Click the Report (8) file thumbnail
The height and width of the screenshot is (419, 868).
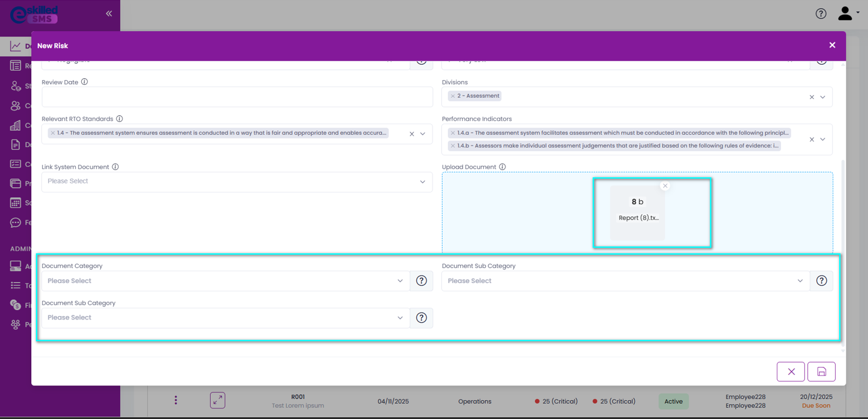[638, 212]
